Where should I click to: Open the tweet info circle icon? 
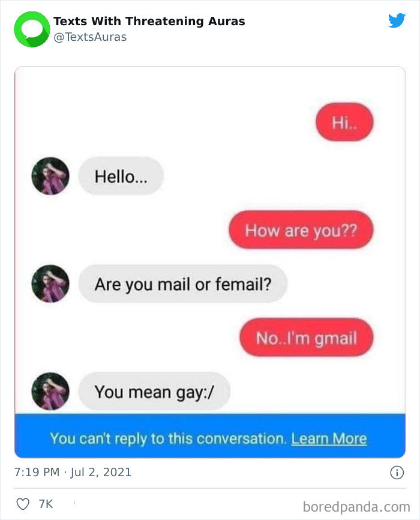(x=397, y=472)
